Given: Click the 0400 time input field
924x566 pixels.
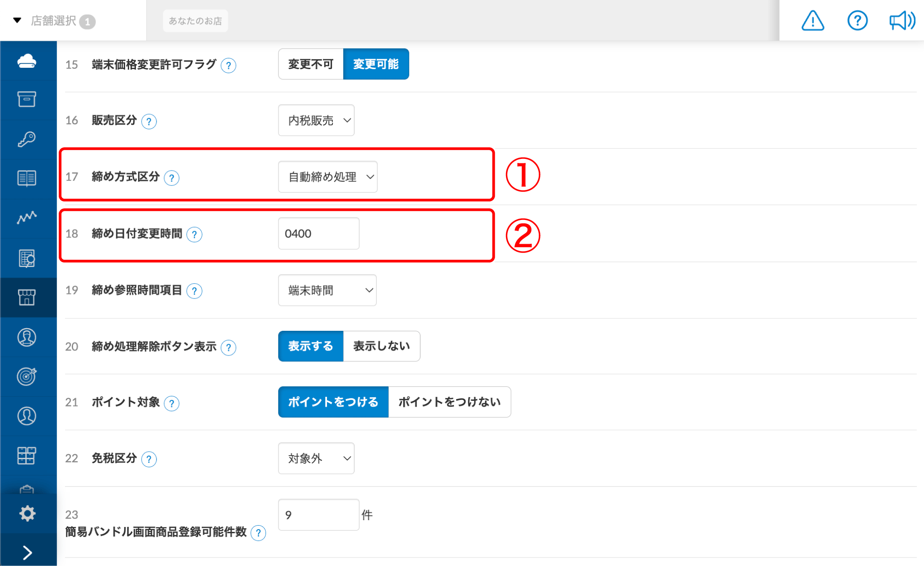Looking at the screenshot, I should (x=318, y=233).
